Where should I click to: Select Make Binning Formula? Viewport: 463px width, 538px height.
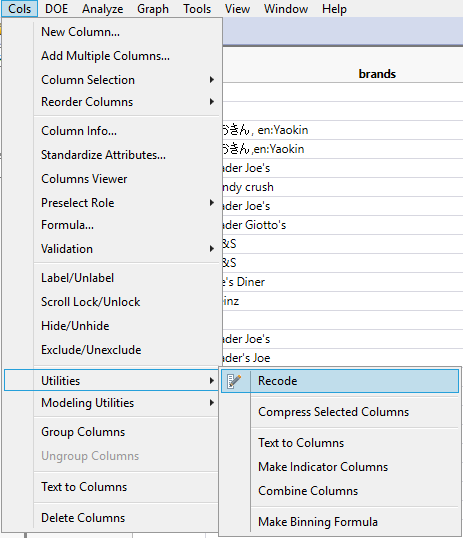point(318,522)
